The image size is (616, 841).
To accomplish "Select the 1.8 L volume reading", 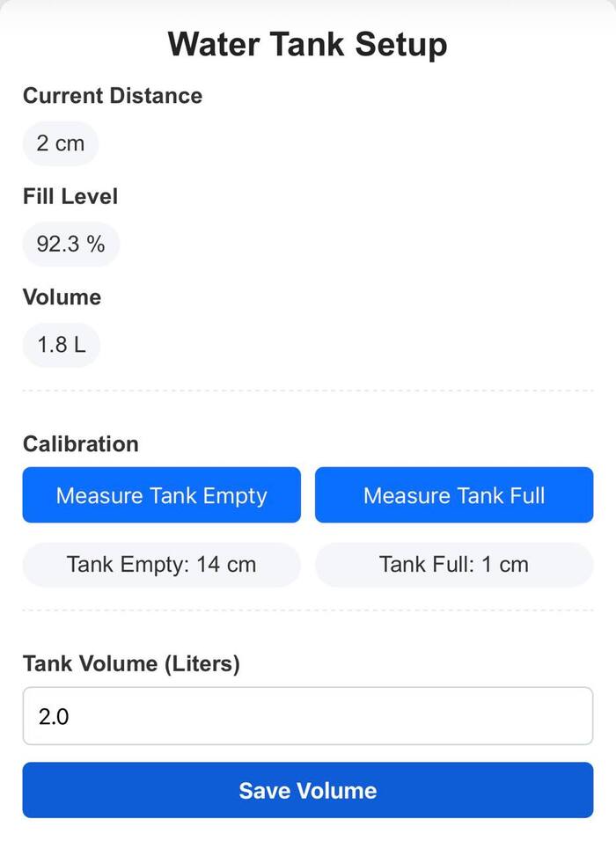I will coord(62,345).
